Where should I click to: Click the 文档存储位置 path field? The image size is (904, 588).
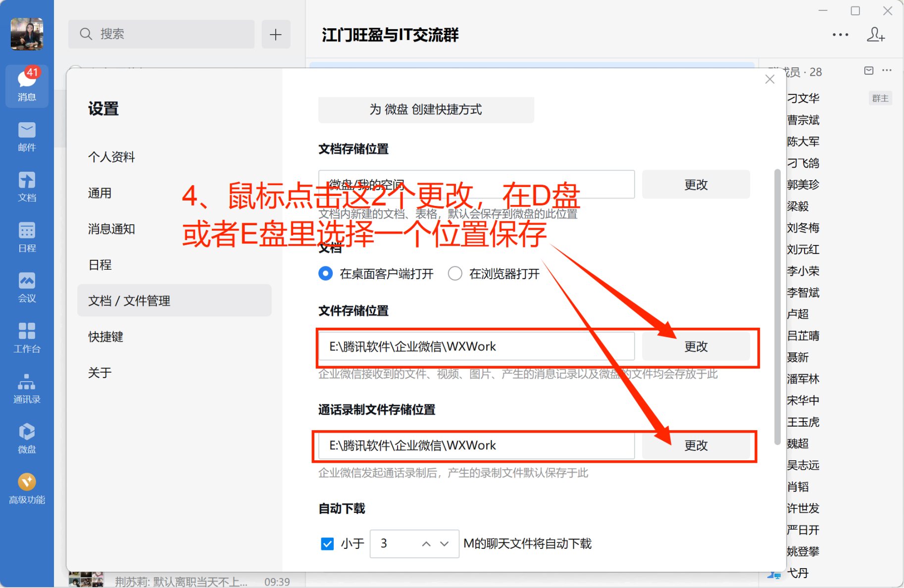pyautogui.click(x=477, y=185)
